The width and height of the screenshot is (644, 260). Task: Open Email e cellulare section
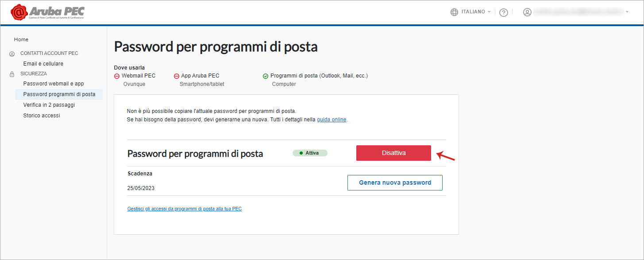click(43, 64)
